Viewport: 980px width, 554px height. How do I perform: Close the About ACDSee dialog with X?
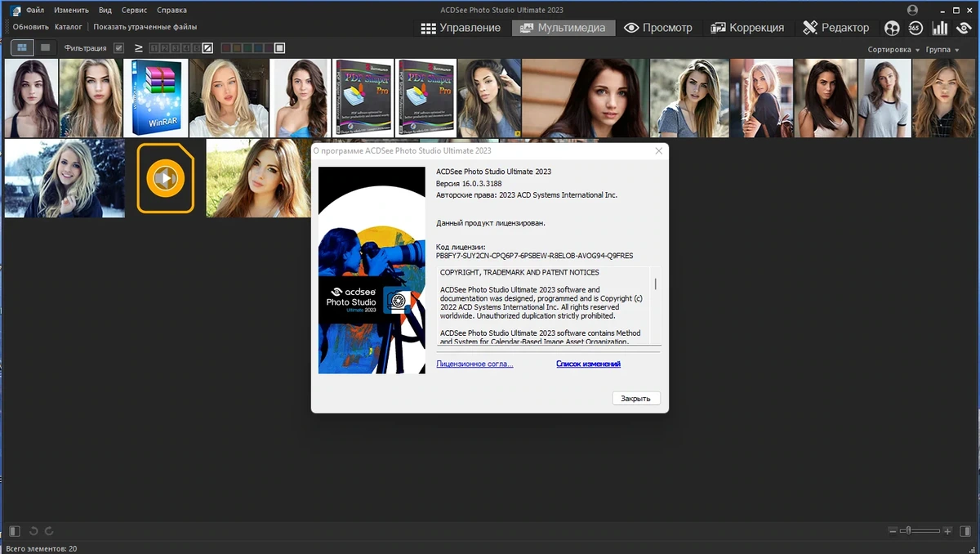[658, 151]
